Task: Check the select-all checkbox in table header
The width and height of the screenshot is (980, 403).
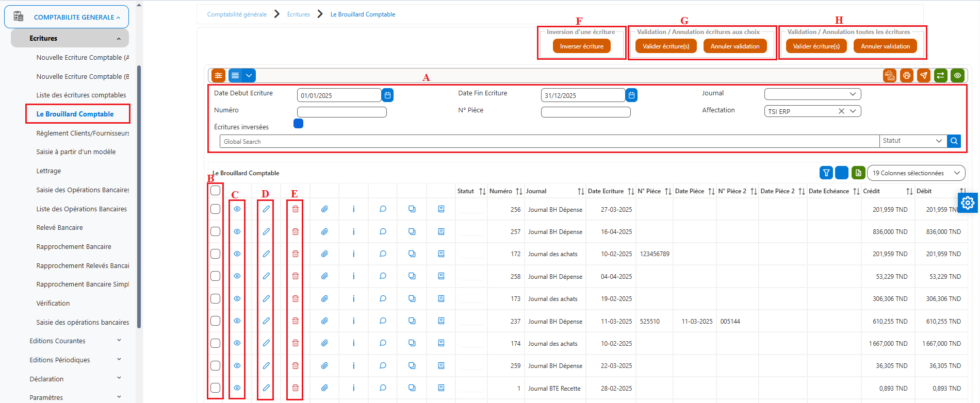Action: [216, 191]
